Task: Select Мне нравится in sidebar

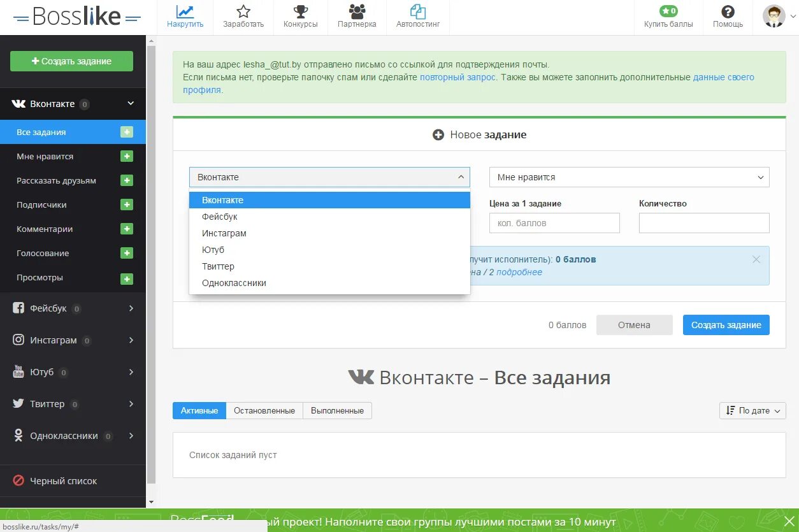Action: pos(45,156)
